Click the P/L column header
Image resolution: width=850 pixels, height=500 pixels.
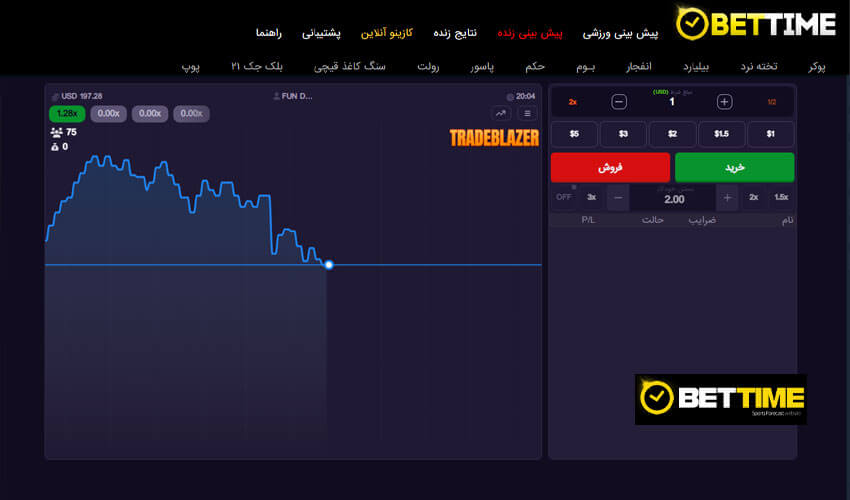(588, 220)
